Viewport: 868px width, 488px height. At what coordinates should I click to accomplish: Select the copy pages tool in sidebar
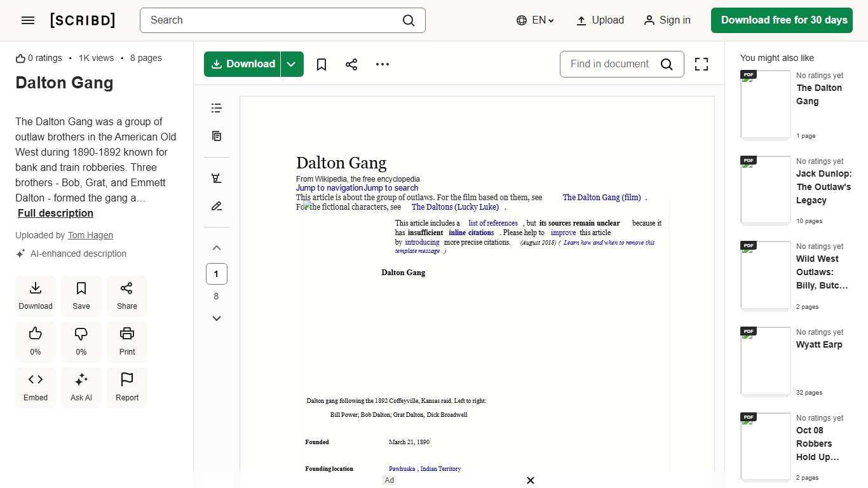[x=217, y=136]
